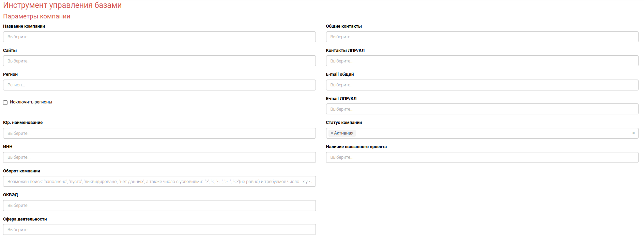Open the Сайты selection field
The width and height of the screenshot is (644, 240).
tap(159, 61)
